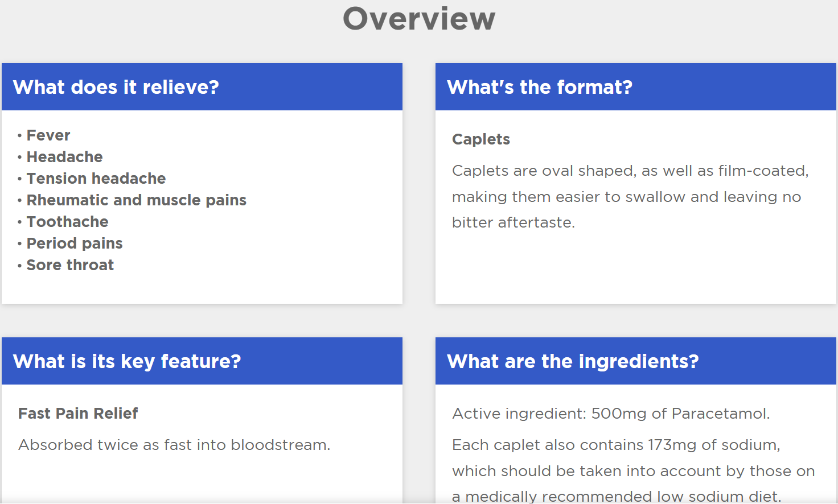
Task: Click the Period pains list item
Action: pos(74,243)
